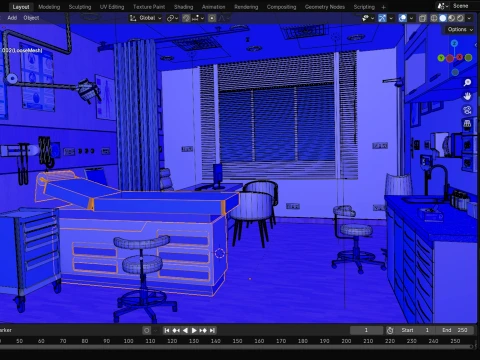
Task: Jump to the start frame
Action: (167, 330)
